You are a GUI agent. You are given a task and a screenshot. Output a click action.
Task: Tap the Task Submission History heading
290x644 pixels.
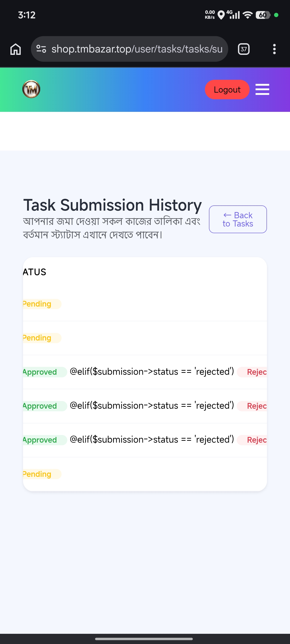113,205
